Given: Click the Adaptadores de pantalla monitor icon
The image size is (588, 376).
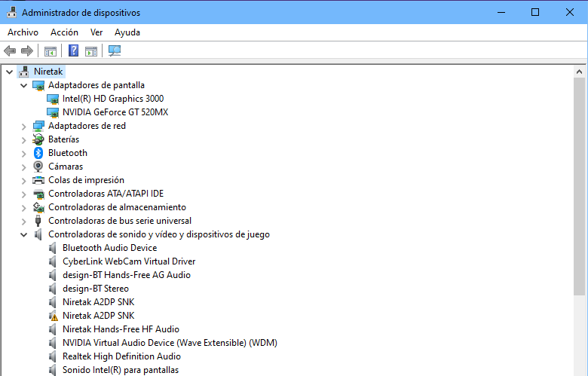Looking at the screenshot, I should 38,85.
